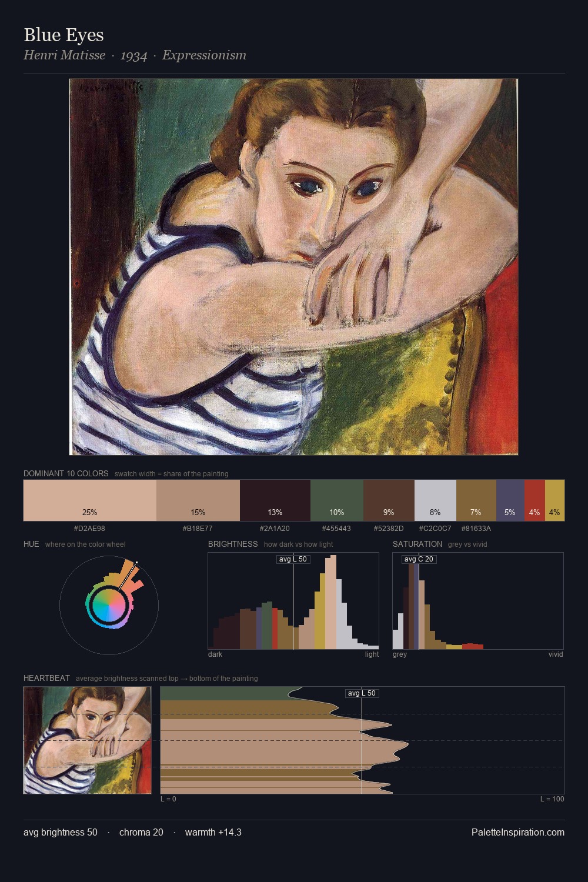
Task: Click the 'HEARTBEAT' section heading
Action: (46, 678)
